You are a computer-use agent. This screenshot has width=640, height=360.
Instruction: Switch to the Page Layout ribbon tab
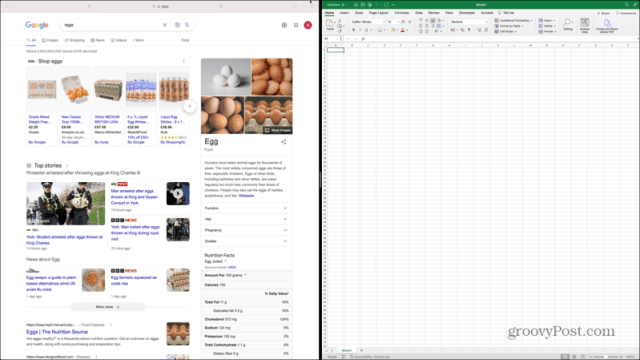coord(378,13)
